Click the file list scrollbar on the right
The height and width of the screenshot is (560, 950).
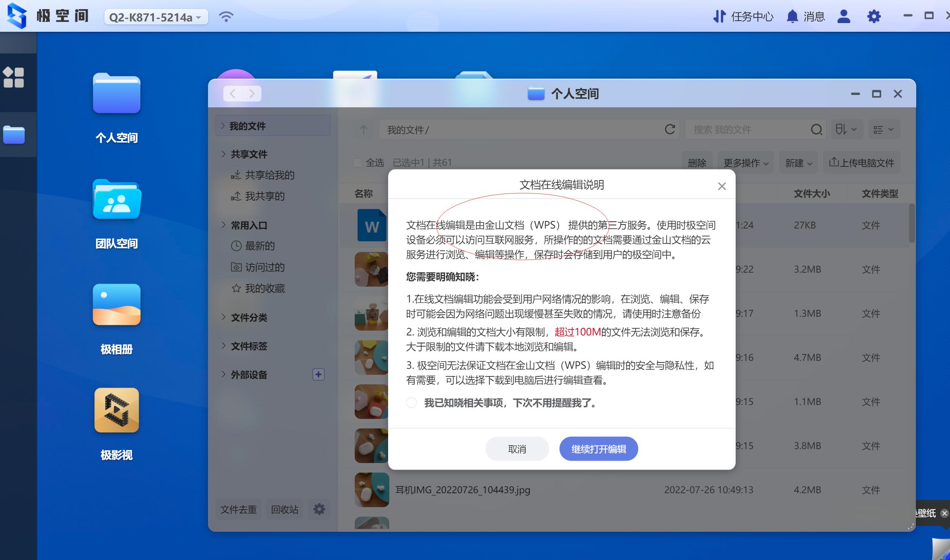click(x=911, y=223)
